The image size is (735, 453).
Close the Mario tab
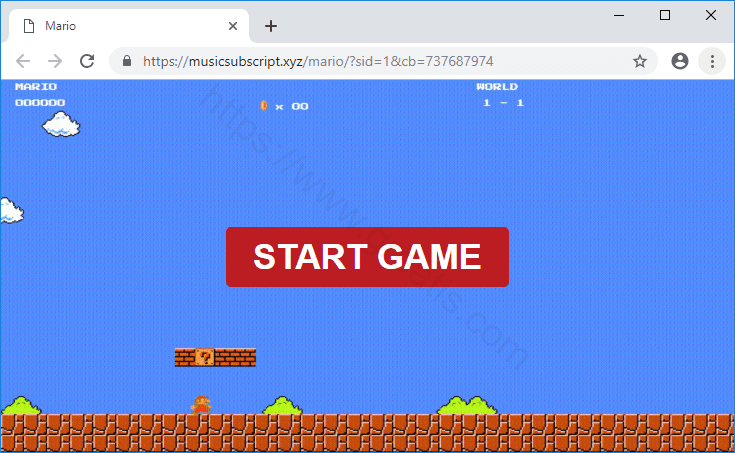tap(233, 26)
